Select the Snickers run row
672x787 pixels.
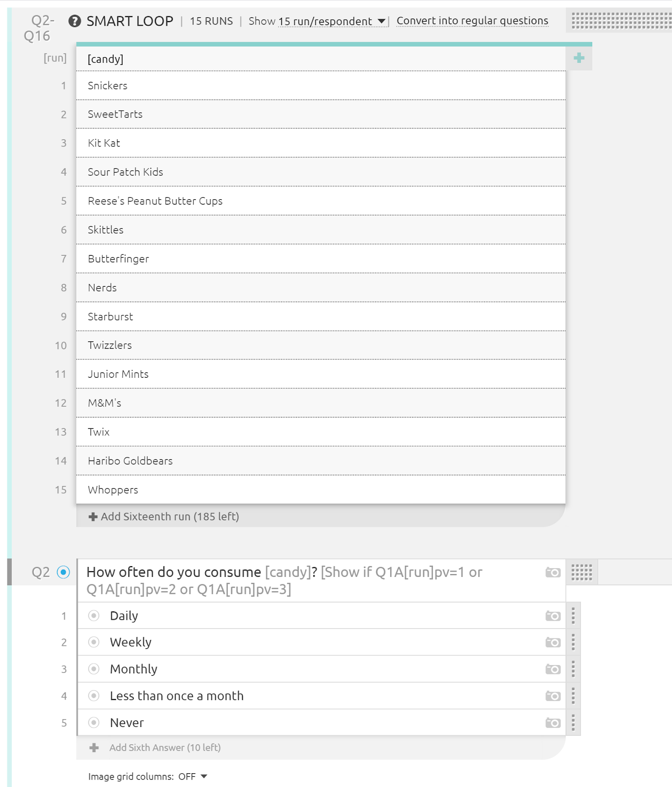click(x=321, y=86)
